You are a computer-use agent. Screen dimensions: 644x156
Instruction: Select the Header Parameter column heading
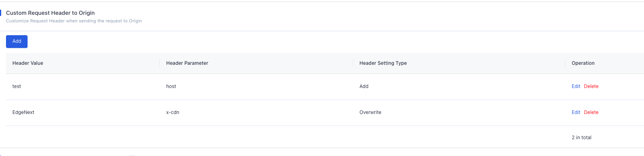[187, 63]
